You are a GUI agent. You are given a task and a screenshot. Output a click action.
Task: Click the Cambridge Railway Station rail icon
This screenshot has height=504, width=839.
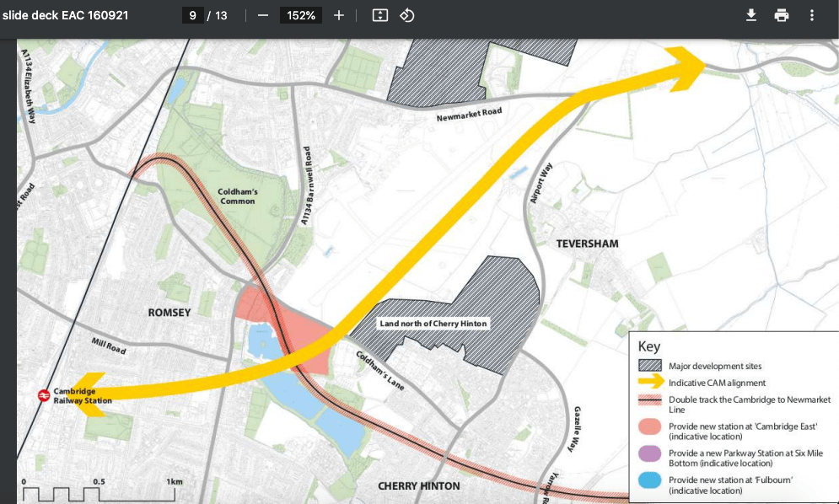42,395
